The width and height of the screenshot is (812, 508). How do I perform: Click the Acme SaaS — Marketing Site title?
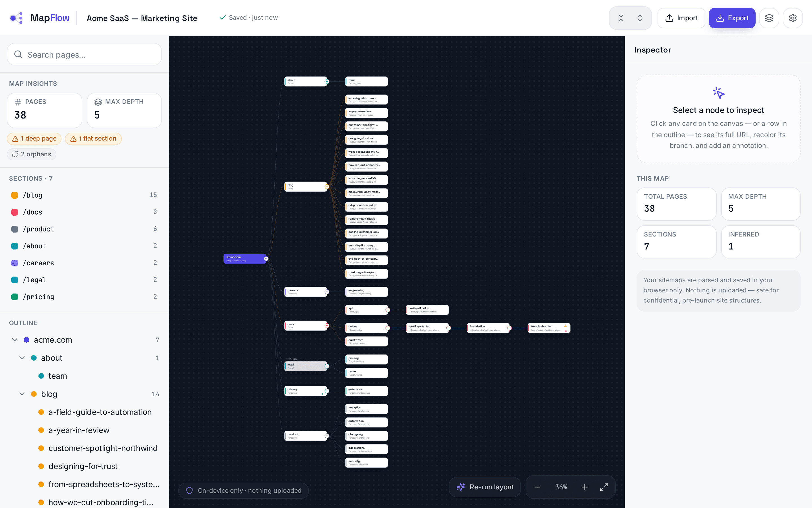[142, 18]
